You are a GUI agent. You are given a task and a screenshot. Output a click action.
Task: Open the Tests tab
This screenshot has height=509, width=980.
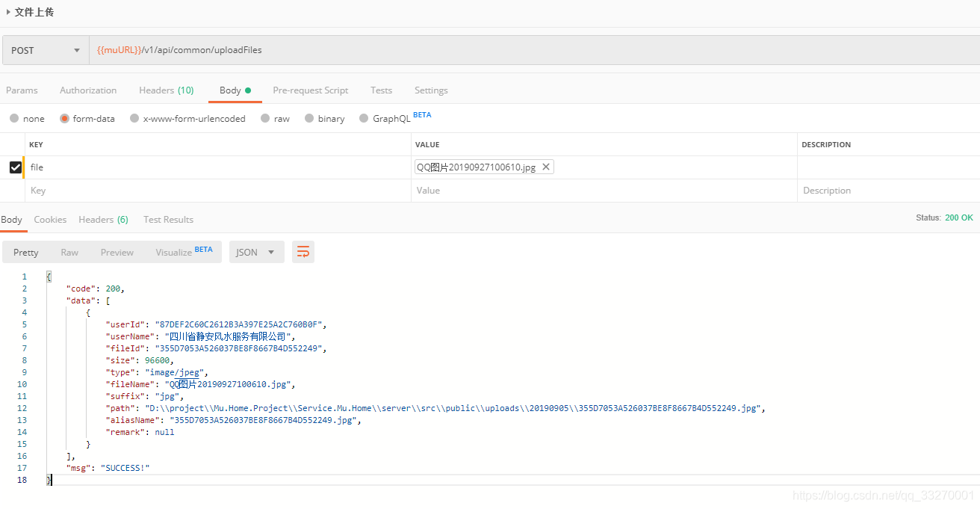tap(381, 90)
